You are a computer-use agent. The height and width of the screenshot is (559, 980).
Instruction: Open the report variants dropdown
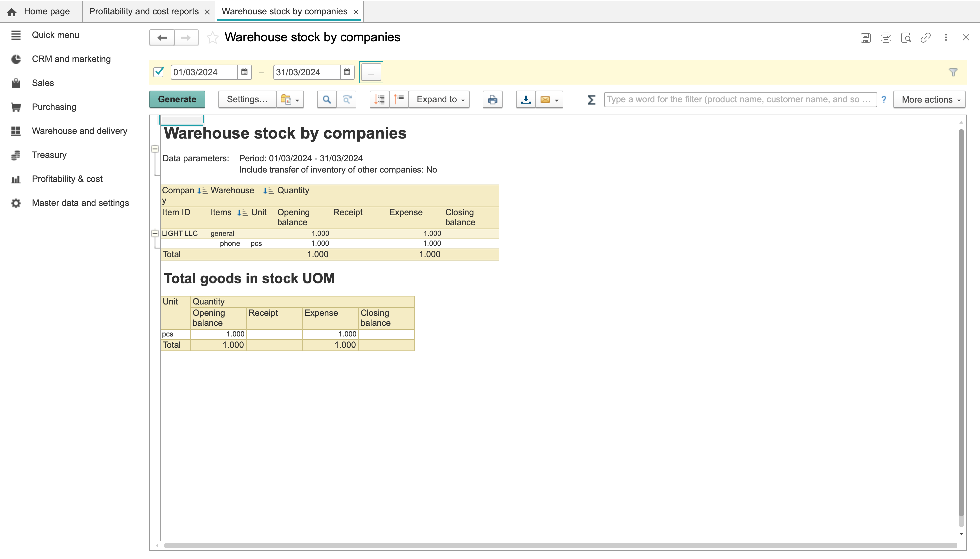tap(290, 99)
